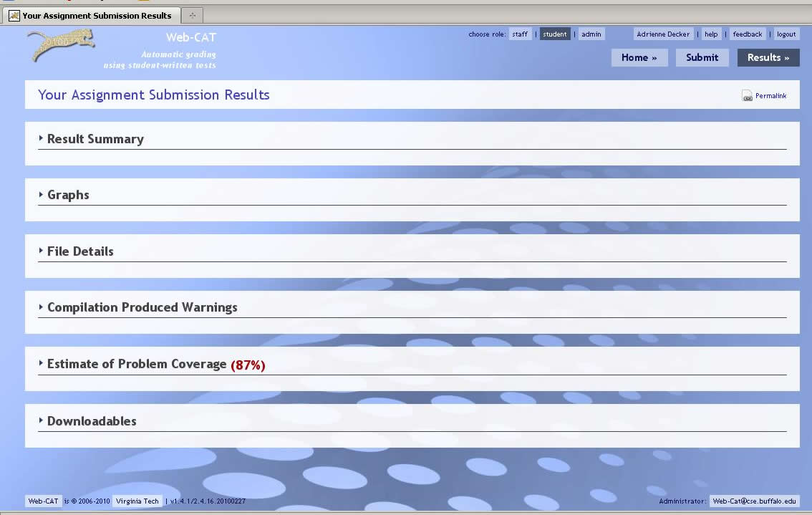Click the Permalink chain-link icon
This screenshot has height=515, width=812.
tap(745, 95)
